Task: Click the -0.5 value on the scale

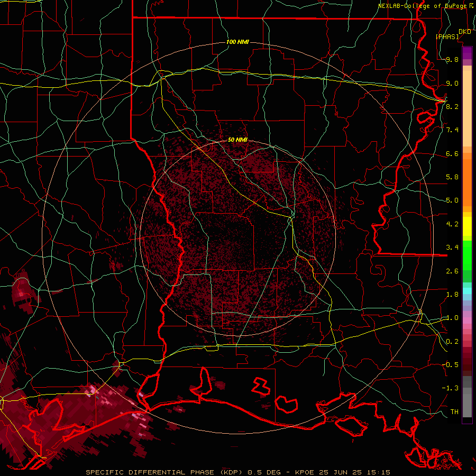Action: pyautogui.click(x=451, y=365)
